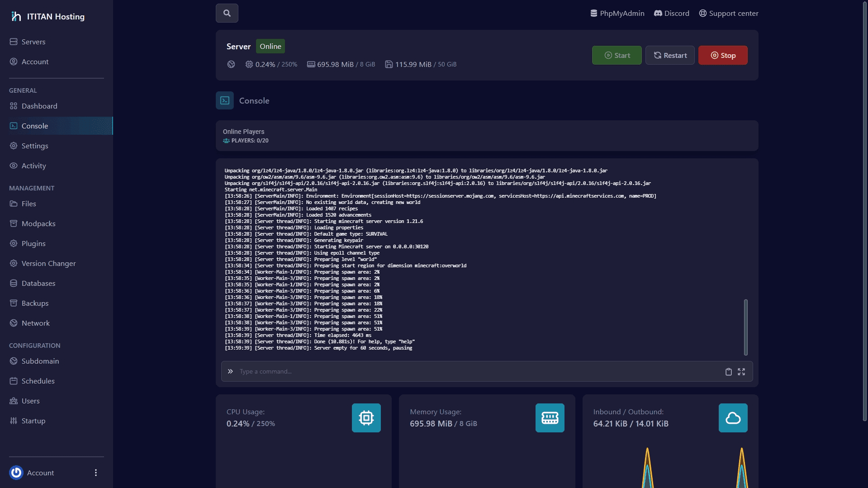Open the Backups page

[x=57, y=303]
